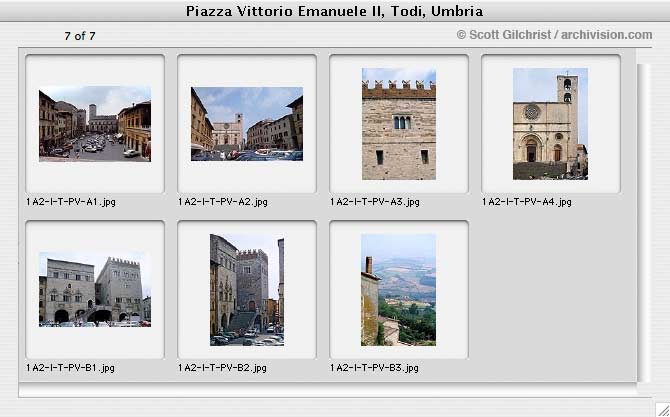Click file name 1A2-I-T-PV-A3.jpg
This screenshot has width=670, height=417.
(375, 202)
